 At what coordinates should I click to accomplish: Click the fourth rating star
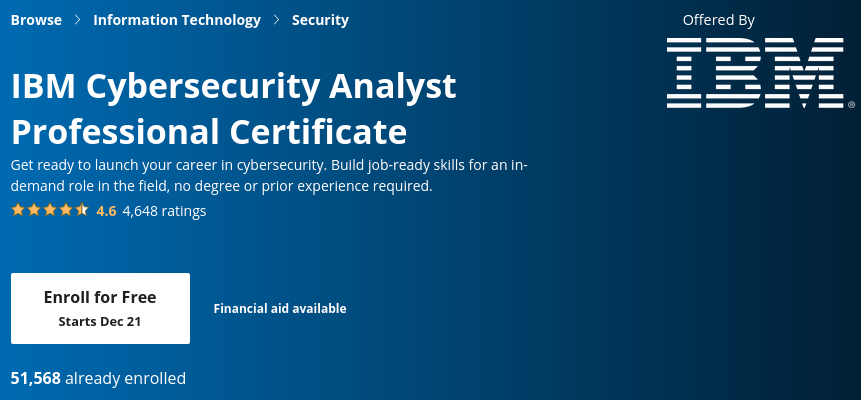66,210
